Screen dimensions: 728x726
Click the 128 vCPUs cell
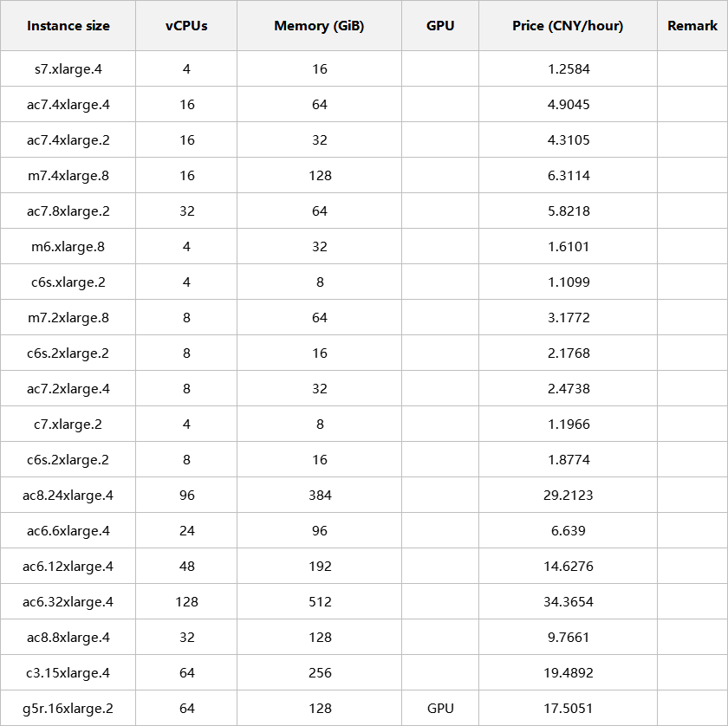[186, 601]
